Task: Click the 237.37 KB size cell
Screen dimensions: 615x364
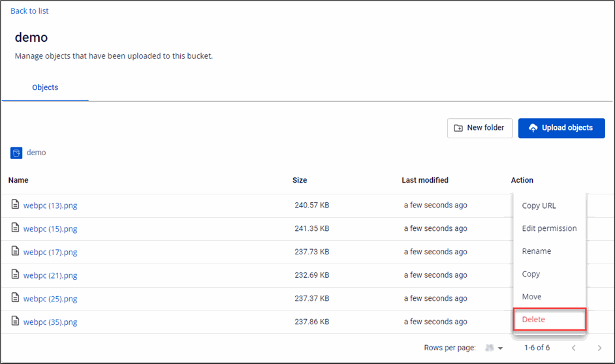Action: tap(312, 299)
